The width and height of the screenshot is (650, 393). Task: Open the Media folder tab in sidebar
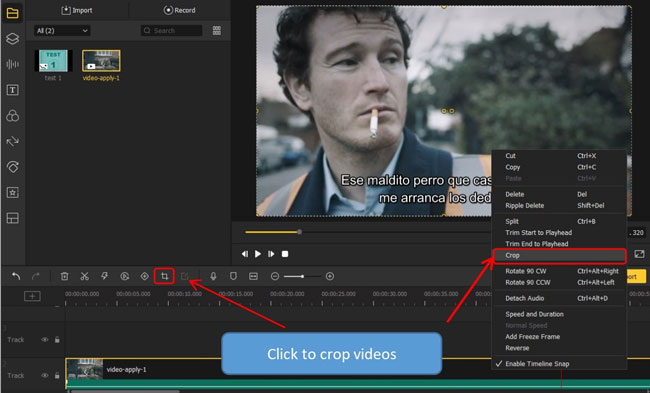pos(12,13)
